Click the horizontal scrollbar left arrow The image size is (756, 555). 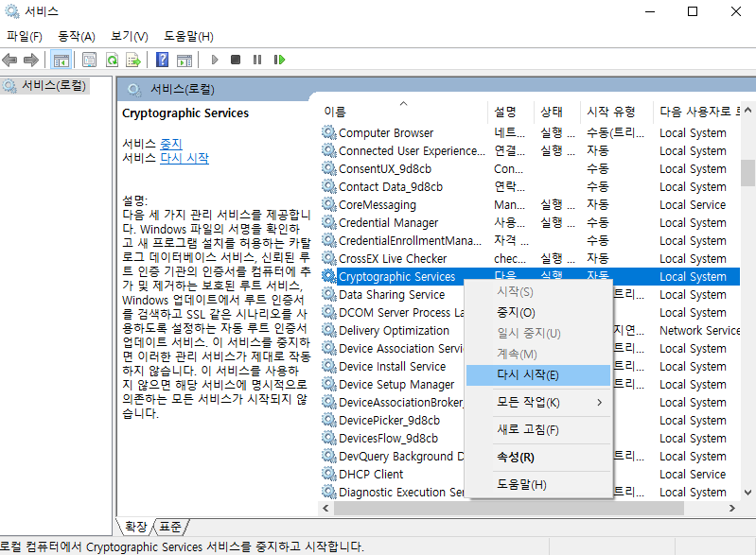pyautogui.click(x=325, y=509)
